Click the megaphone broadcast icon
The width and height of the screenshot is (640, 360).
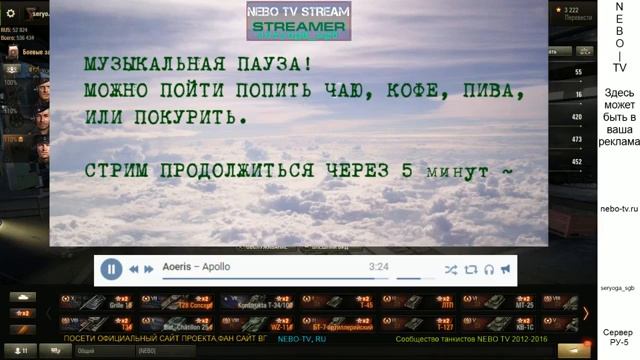click(506, 269)
